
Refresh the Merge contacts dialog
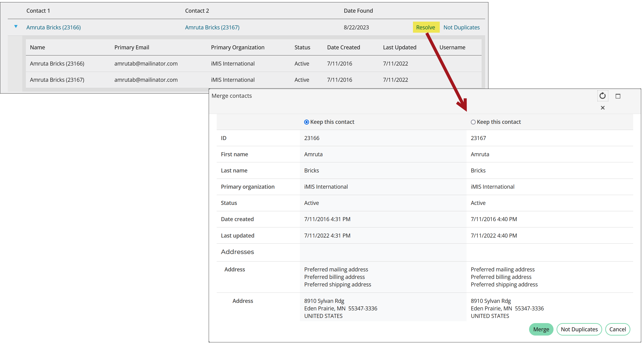point(602,96)
